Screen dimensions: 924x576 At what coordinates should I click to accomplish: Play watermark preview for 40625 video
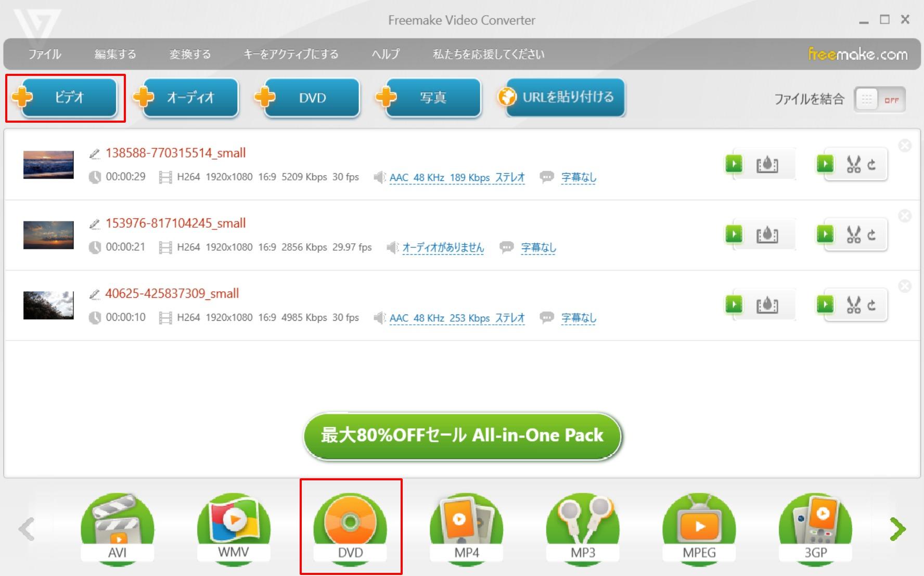pyautogui.click(x=734, y=305)
